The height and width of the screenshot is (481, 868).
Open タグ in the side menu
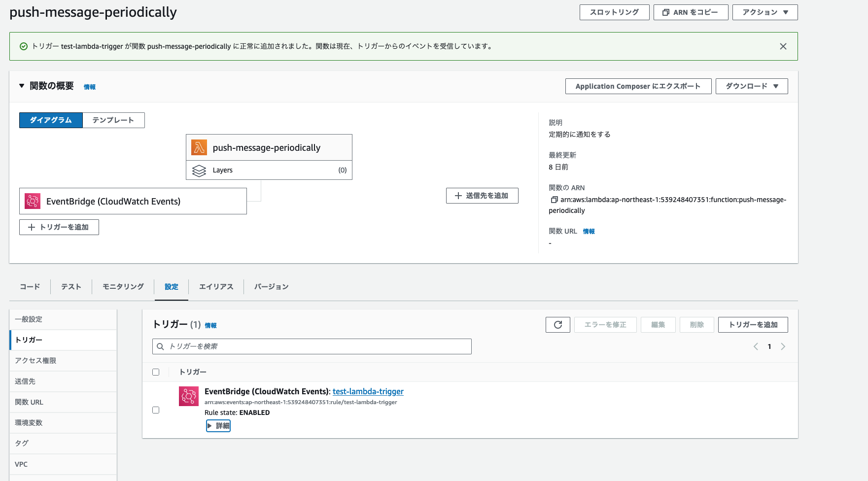tap(63, 444)
